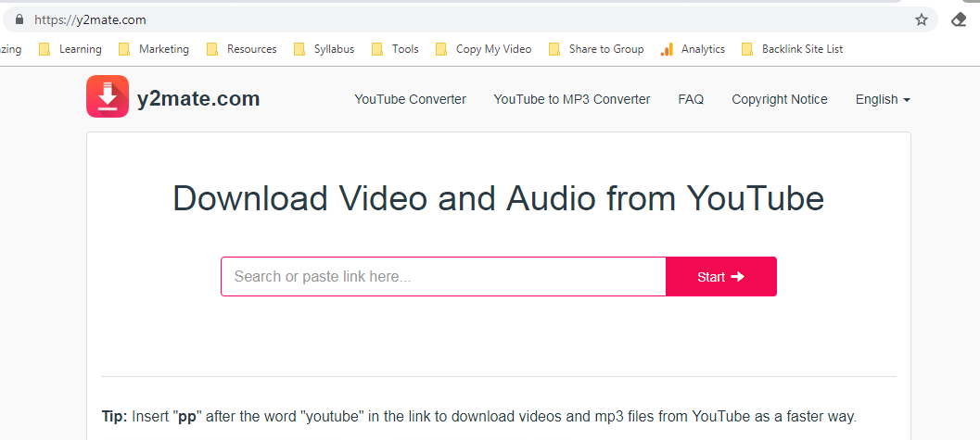Open the Tools bookmarks folder

coord(395,49)
